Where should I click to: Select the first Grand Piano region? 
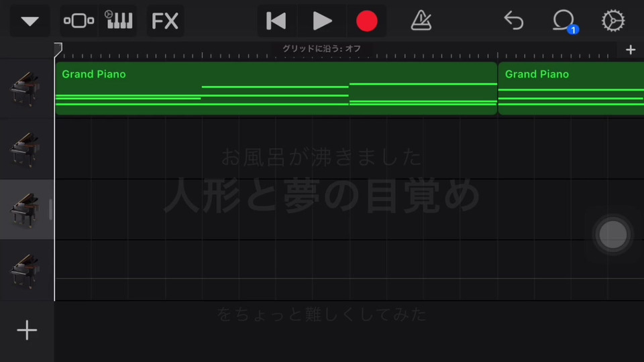[276, 88]
